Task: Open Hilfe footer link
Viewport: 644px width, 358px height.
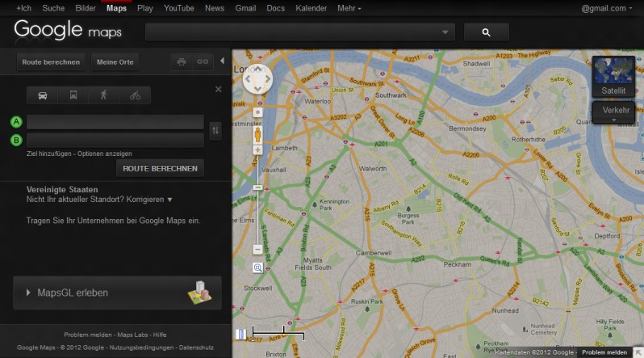Action: (160, 335)
